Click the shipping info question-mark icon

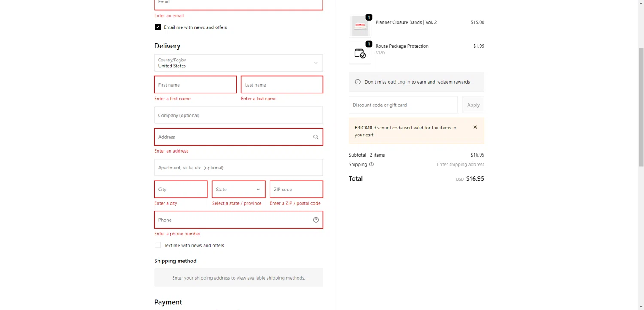pyautogui.click(x=371, y=164)
